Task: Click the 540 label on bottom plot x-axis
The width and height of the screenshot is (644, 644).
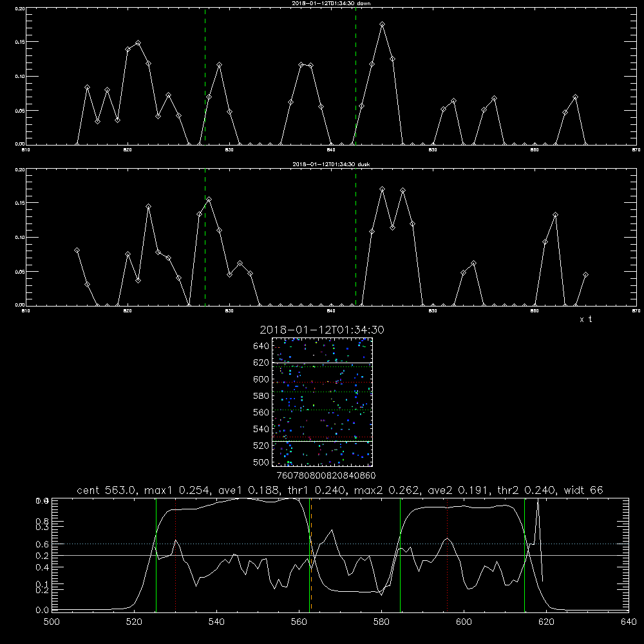Action: pos(216,622)
